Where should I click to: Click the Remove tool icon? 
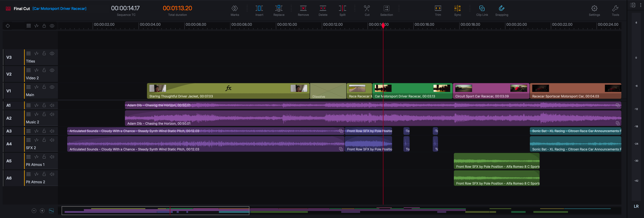click(x=303, y=8)
